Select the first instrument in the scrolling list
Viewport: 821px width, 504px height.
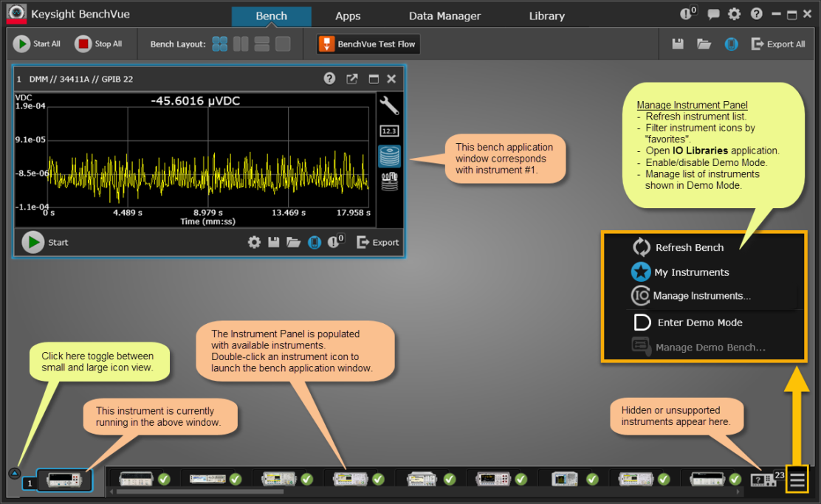tap(136, 478)
